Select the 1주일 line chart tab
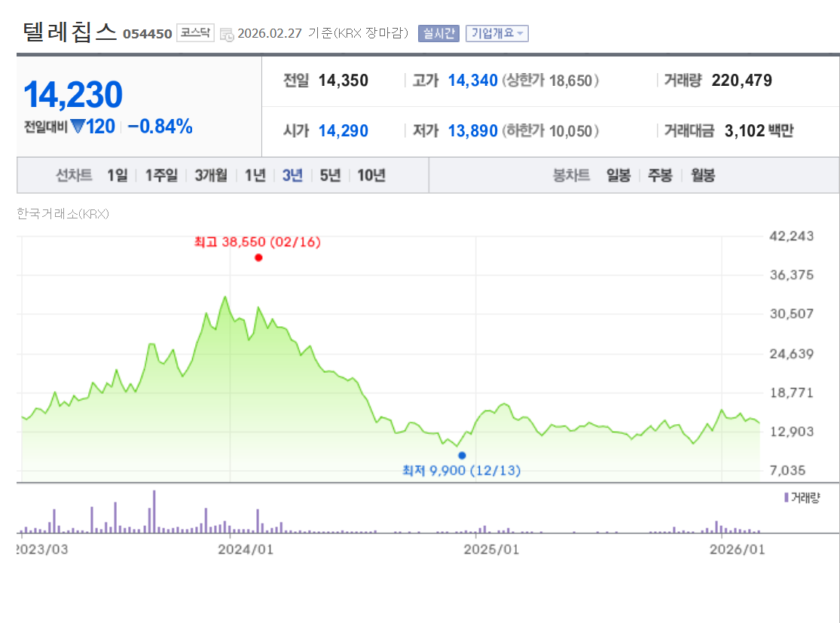The image size is (840, 623). 161,176
